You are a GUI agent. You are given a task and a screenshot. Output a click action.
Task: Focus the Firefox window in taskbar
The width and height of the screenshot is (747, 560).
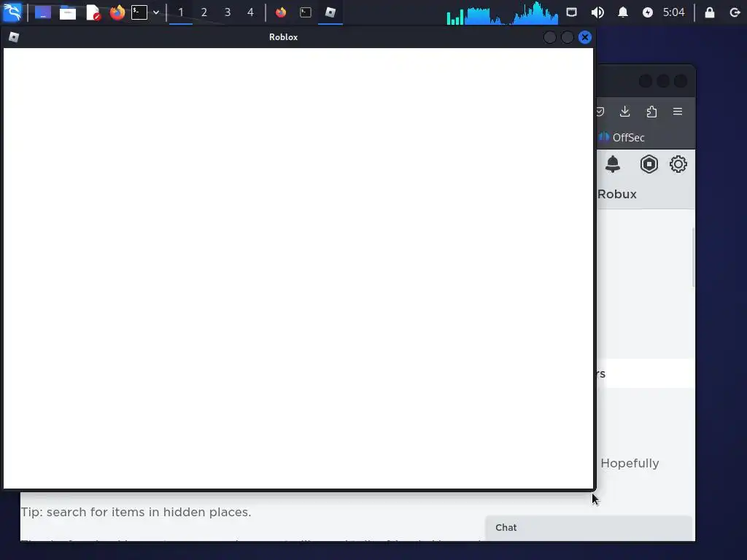click(x=281, y=12)
